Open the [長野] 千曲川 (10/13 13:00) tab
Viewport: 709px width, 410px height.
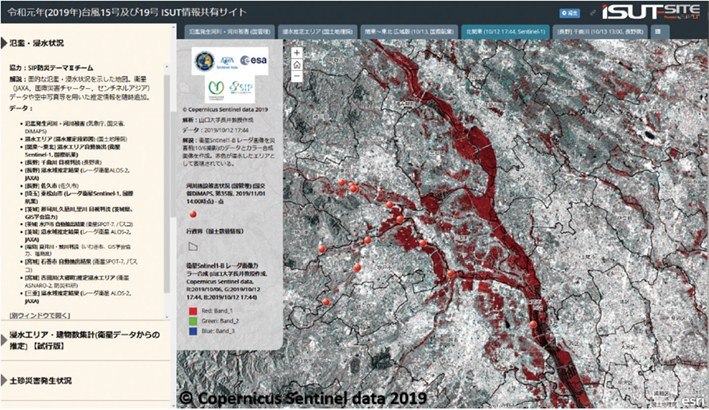(601, 32)
